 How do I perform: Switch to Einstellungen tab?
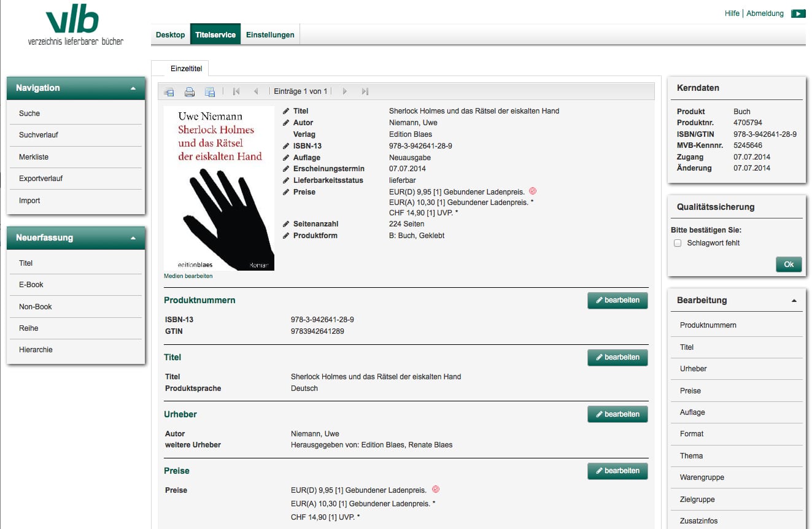[270, 35]
